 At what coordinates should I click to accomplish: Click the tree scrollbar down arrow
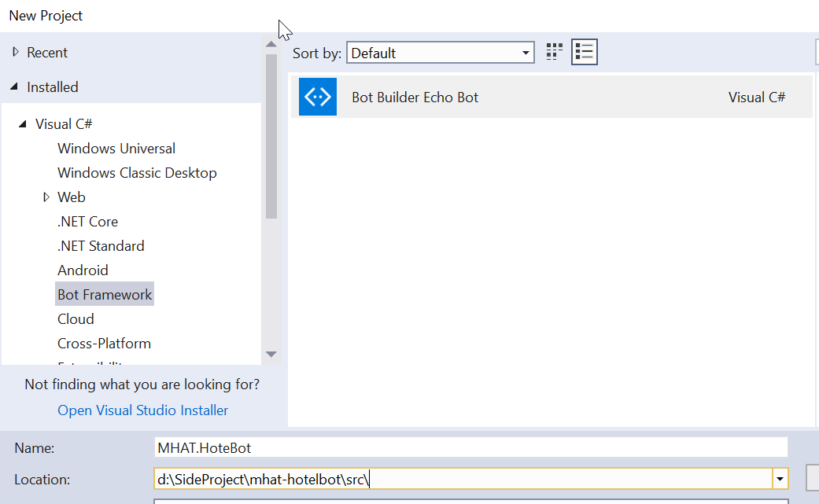tap(271, 355)
